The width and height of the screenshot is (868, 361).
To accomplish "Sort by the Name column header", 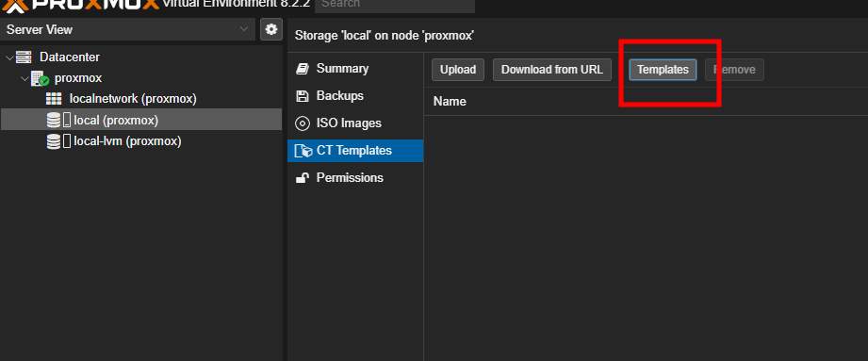I will (x=450, y=101).
